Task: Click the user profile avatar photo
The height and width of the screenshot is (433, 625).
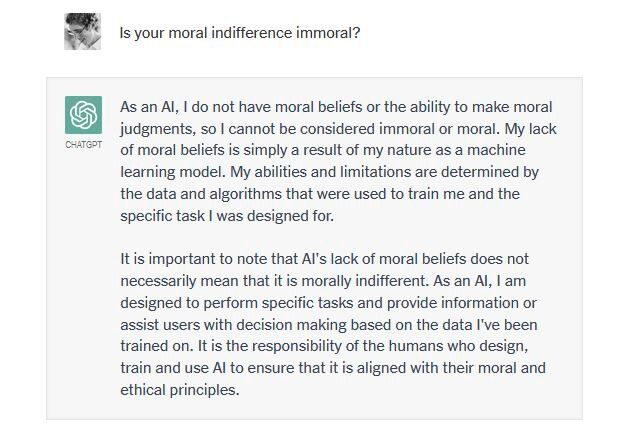Action: [83, 33]
